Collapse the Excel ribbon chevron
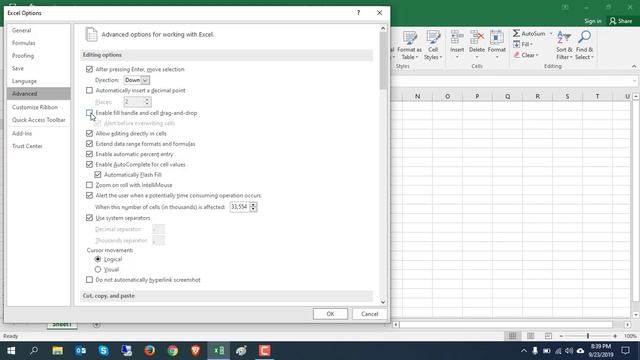Screen dimensions: 640x360 (634, 66)
